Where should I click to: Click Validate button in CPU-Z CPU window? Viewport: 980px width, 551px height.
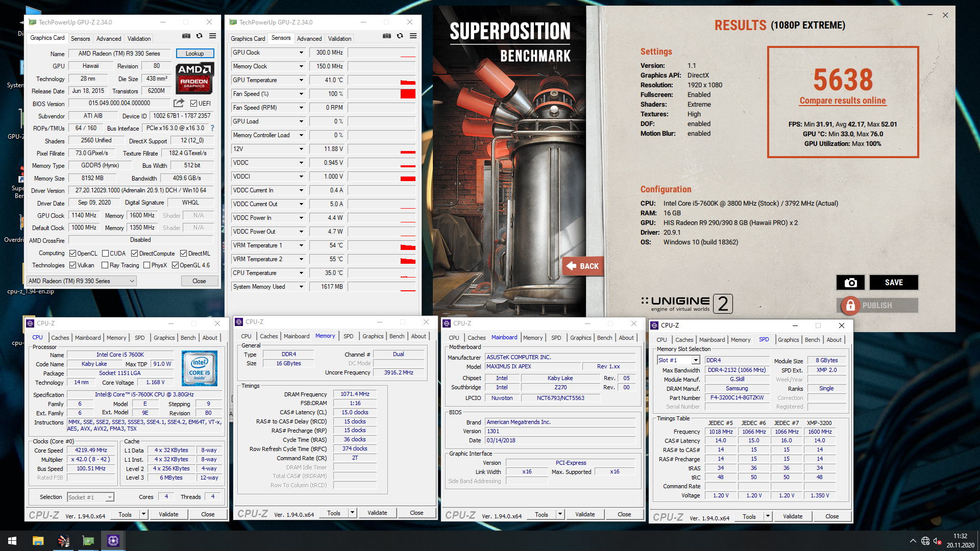pos(168,515)
